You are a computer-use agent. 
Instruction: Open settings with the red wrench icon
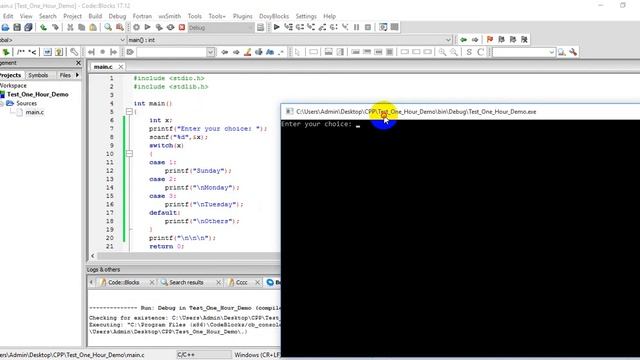tap(573, 52)
